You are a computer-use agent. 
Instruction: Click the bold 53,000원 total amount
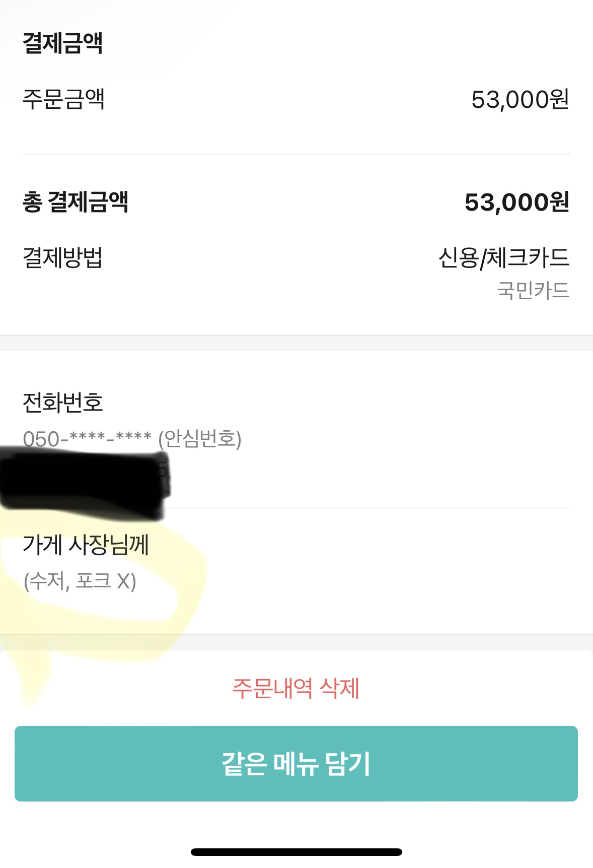click(516, 202)
